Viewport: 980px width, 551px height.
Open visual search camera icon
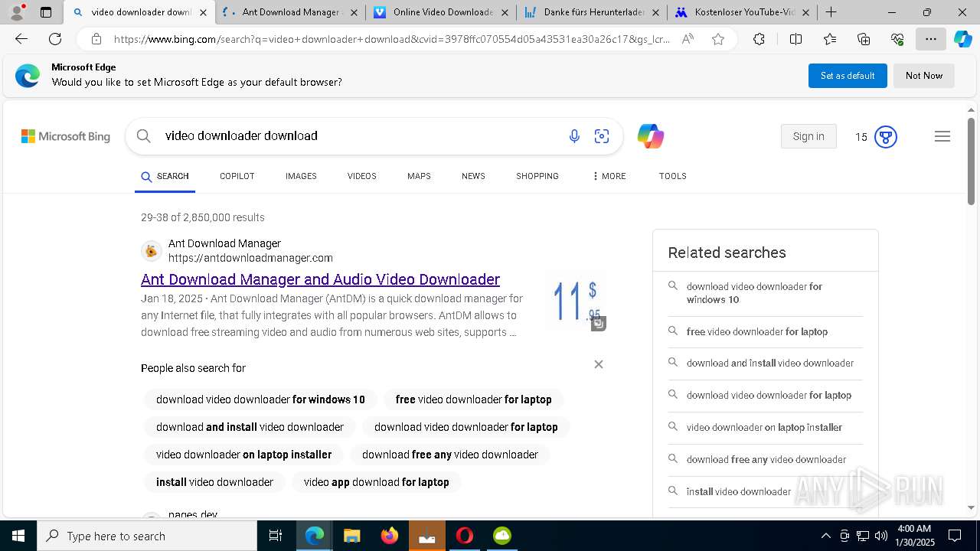pyautogui.click(x=602, y=136)
